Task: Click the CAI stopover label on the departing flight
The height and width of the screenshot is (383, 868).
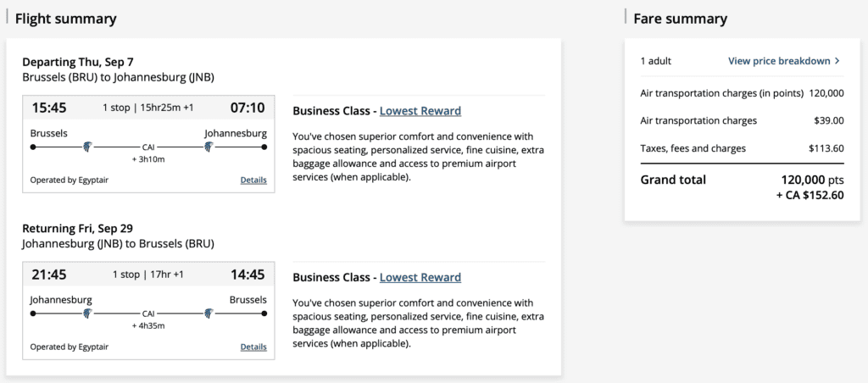Action: [148, 147]
